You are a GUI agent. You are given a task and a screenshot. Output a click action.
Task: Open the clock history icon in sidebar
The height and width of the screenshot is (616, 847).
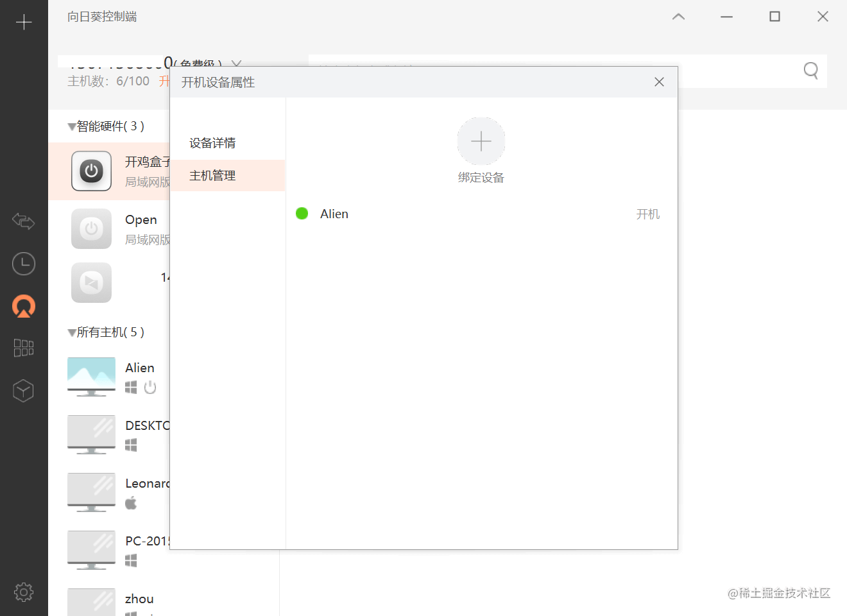pyautogui.click(x=24, y=264)
